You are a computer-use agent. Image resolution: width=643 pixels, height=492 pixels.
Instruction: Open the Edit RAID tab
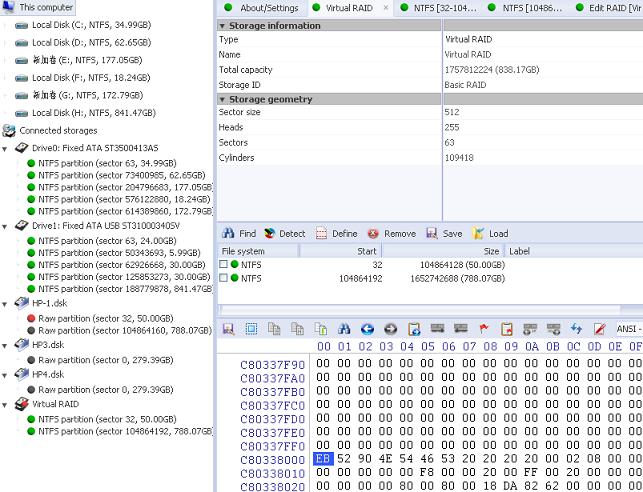point(609,8)
